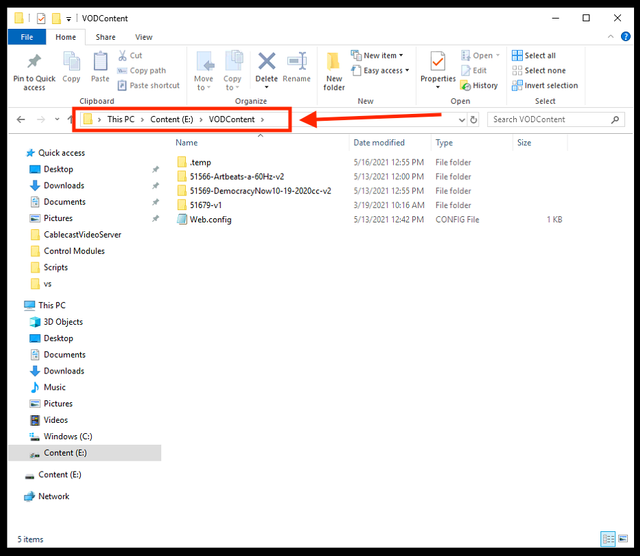Open the Recent locations dropdown arrow
640x556 pixels.
[x=57, y=119]
